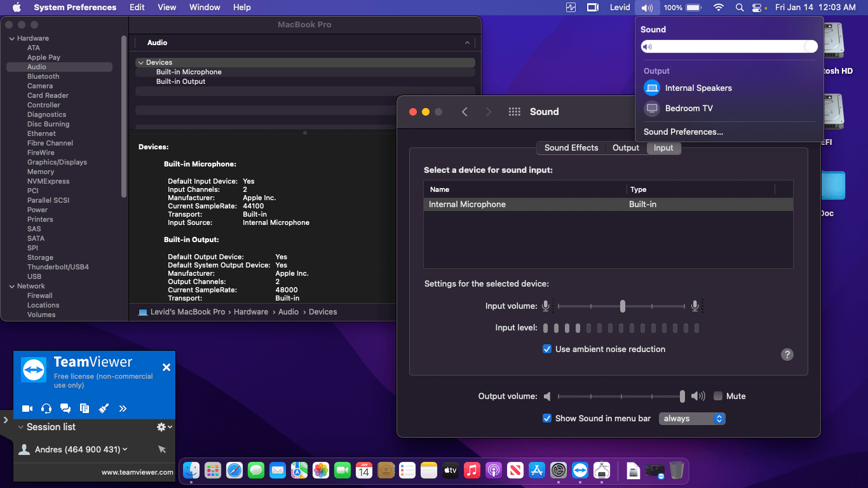Open Sound Preferences from the Sound menu
The height and width of the screenshot is (488, 868).
[x=683, y=132]
